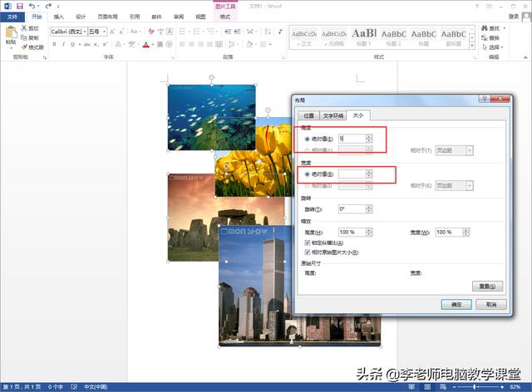Click the Cut (剪切) scissors icon
Image resolution: width=532 pixels, height=392 pixels.
click(24, 28)
